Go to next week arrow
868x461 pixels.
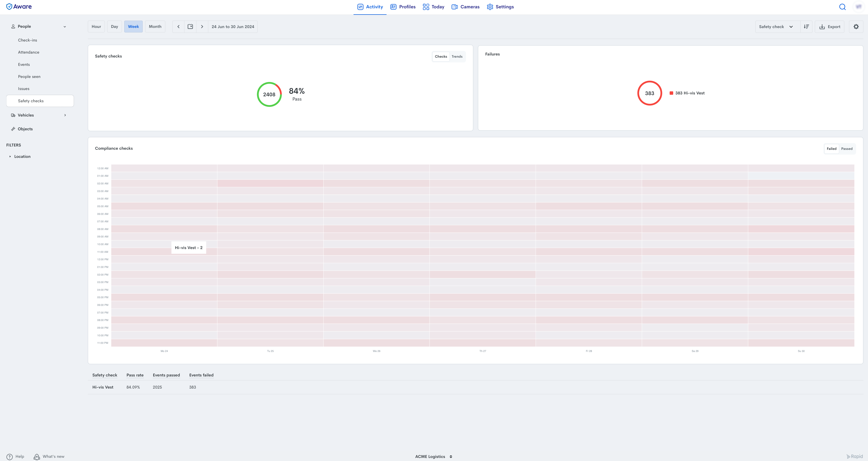click(x=202, y=27)
